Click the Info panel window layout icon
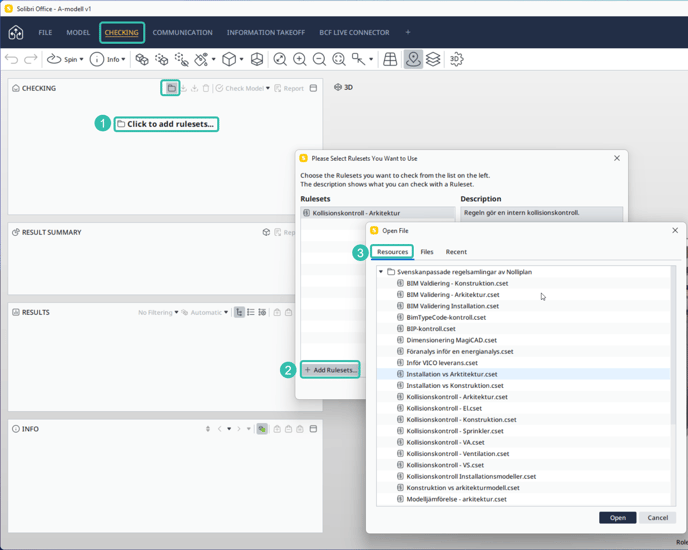The image size is (688, 550). 313,429
